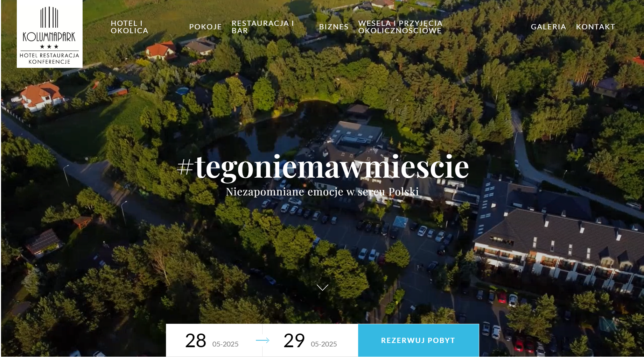Open the Hotel i Okolica menu
Image resolution: width=644 pixels, height=357 pixels.
pos(129,27)
